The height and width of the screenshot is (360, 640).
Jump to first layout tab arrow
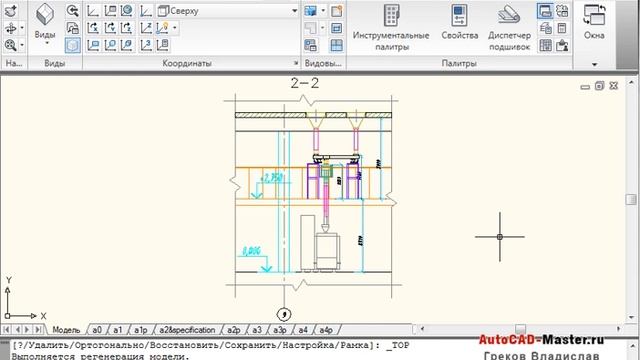pos(7,329)
